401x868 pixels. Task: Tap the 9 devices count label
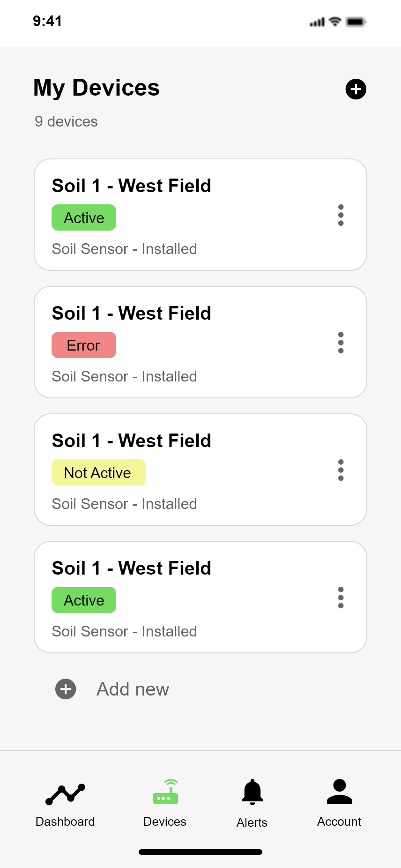[66, 121]
